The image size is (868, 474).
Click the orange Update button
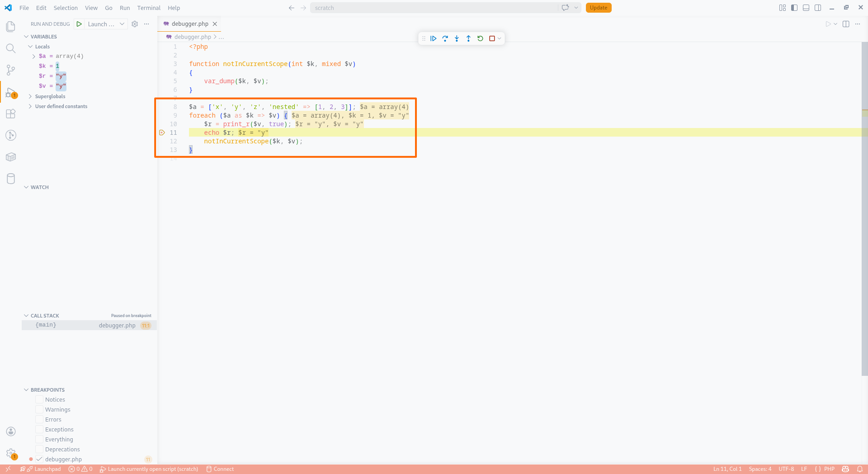(x=599, y=8)
